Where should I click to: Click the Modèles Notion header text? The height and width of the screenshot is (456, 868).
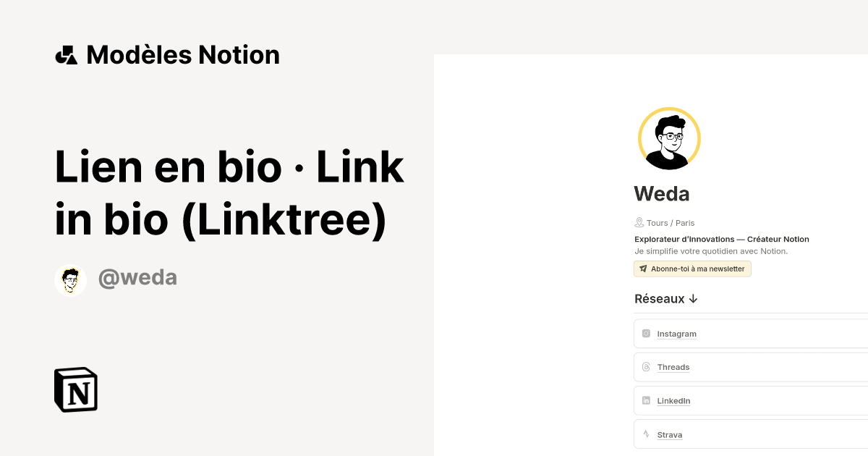(182, 54)
